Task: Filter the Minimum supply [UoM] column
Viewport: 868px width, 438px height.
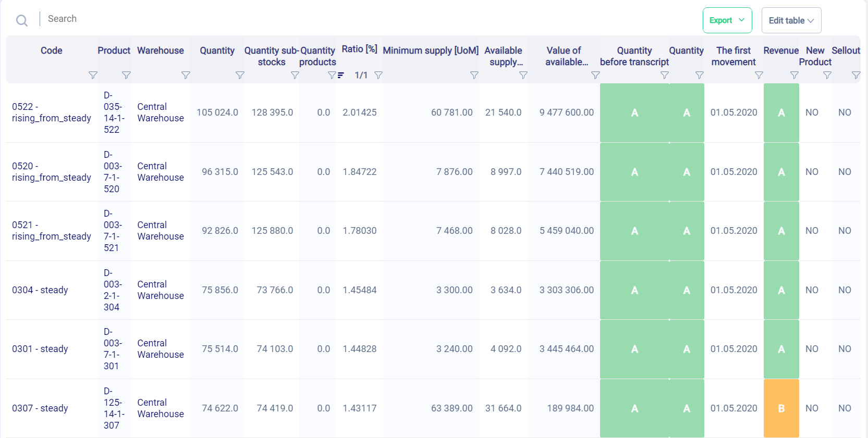Action: [x=474, y=76]
